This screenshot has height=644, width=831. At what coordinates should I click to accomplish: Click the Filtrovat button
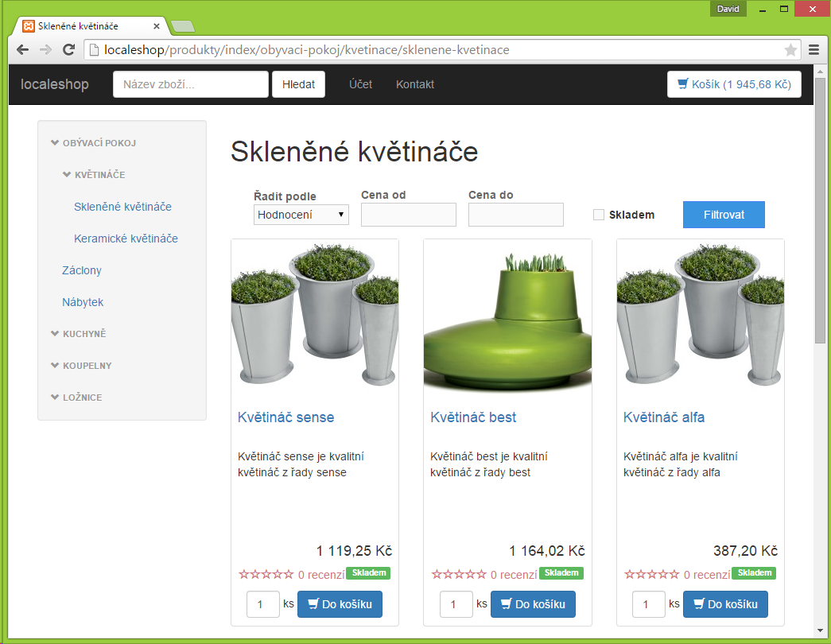(x=723, y=214)
